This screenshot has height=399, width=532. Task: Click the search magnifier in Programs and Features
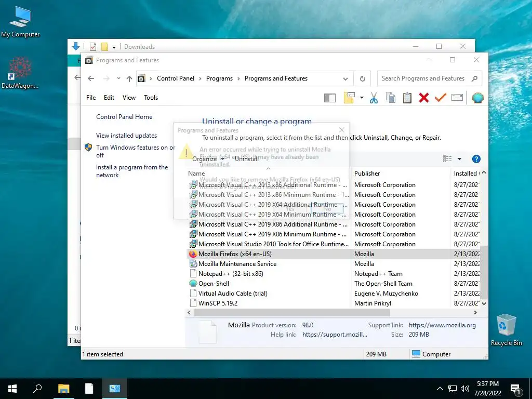(474, 78)
